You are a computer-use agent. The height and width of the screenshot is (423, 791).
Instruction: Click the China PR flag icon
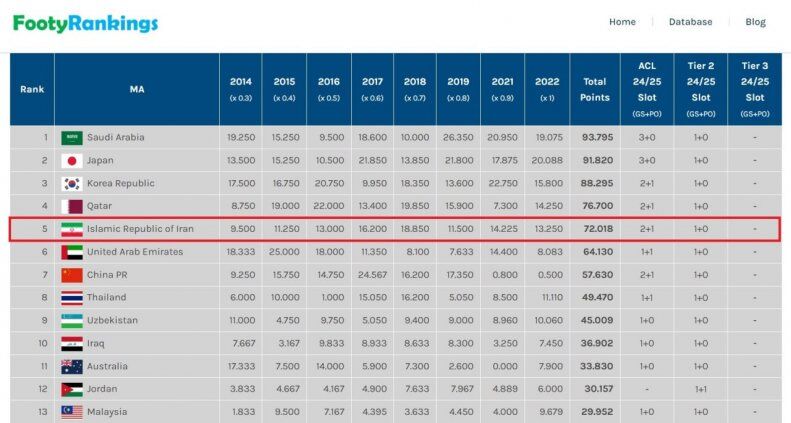(x=71, y=275)
